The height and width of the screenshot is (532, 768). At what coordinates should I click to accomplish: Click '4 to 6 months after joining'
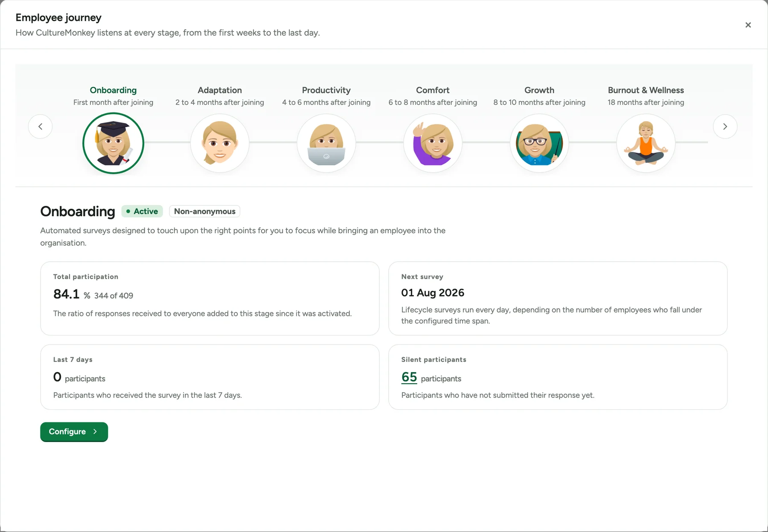pyautogui.click(x=326, y=102)
